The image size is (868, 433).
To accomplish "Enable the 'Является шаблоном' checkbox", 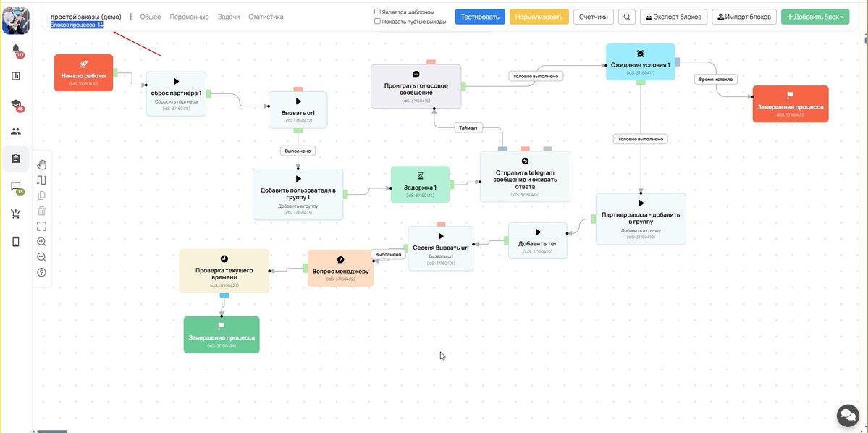I will tap(378, 12).
